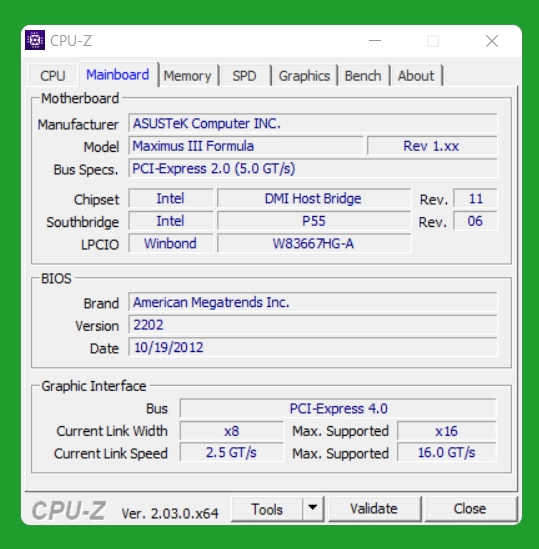Switch to the Memory tab

188,76
